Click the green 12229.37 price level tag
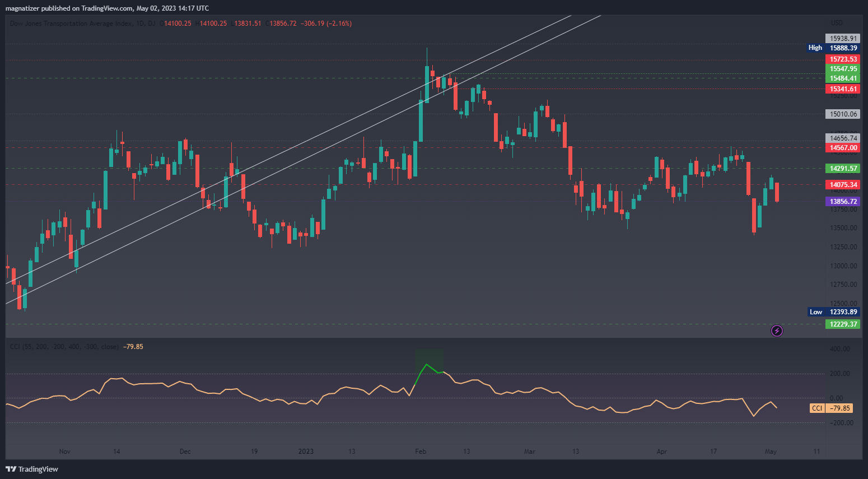This screenshot has width=868, height=479. click(x=843, y=324)
